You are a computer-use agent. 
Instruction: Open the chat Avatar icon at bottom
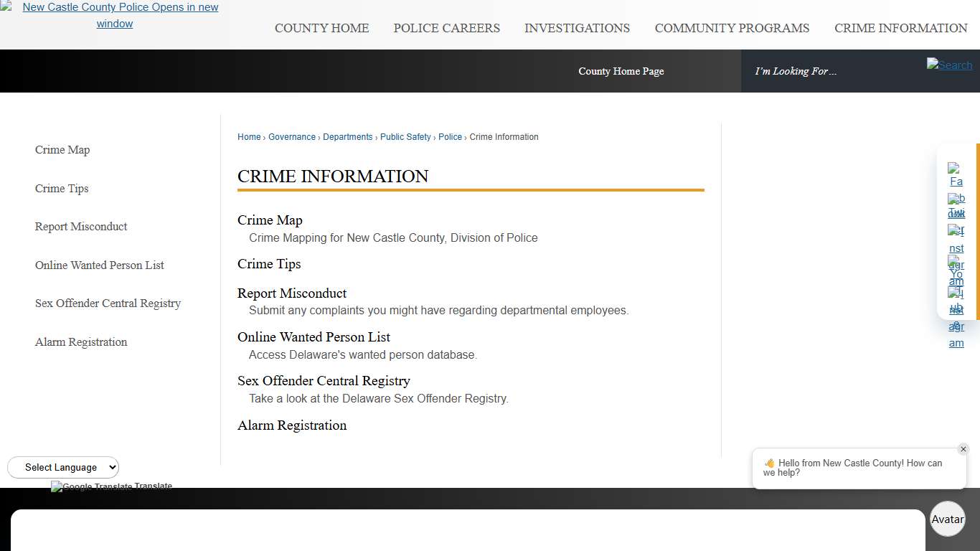click(947, 519)
